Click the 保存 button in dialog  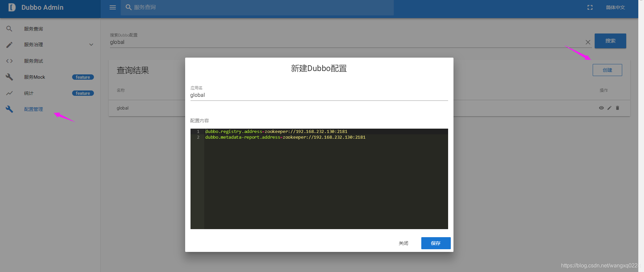(436, 243)
